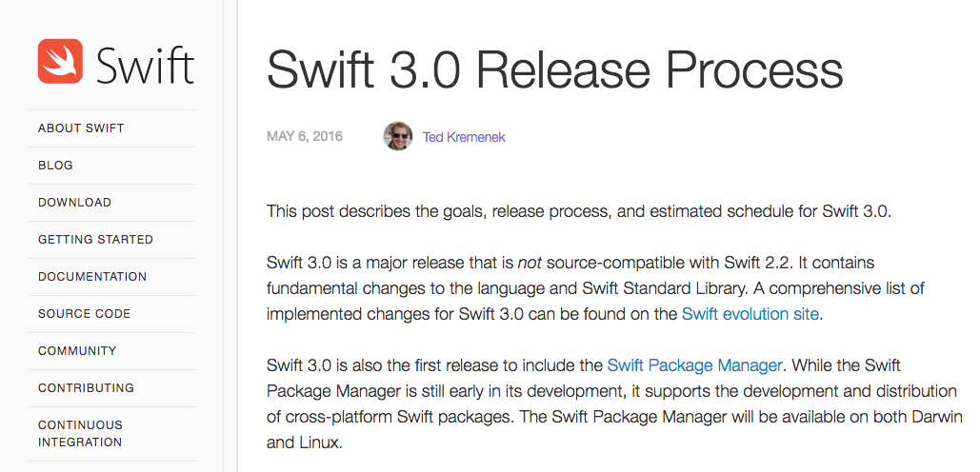Click the first paragraph describing release goals
The width and height of the screenshot is (980, 472).
click(x=578, y=211)
